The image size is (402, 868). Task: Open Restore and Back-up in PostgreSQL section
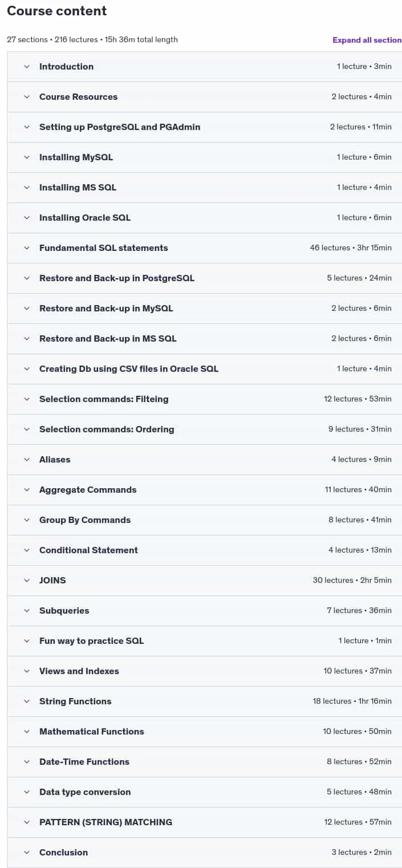pyautogui.click(x=205, y=278)
